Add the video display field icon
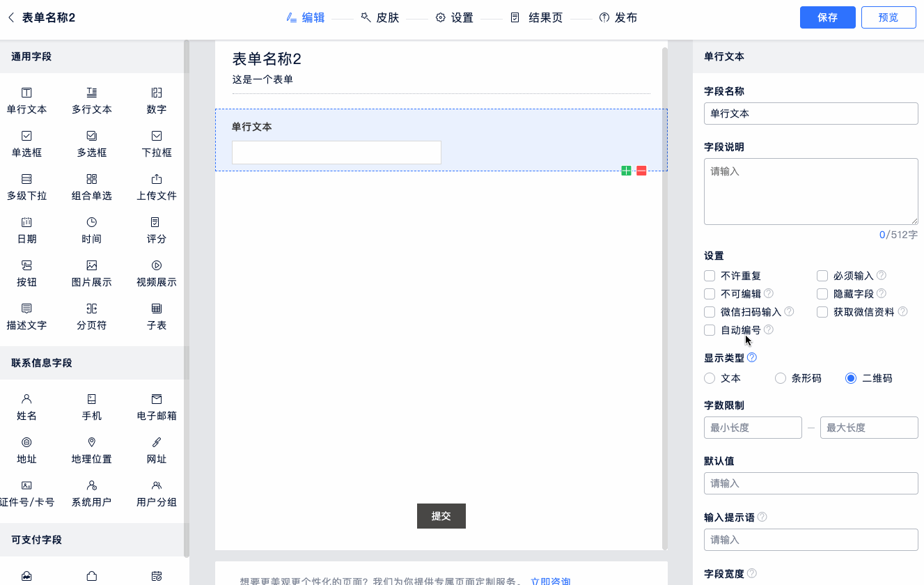Screen dimensions: 924x585 (157, 265)
